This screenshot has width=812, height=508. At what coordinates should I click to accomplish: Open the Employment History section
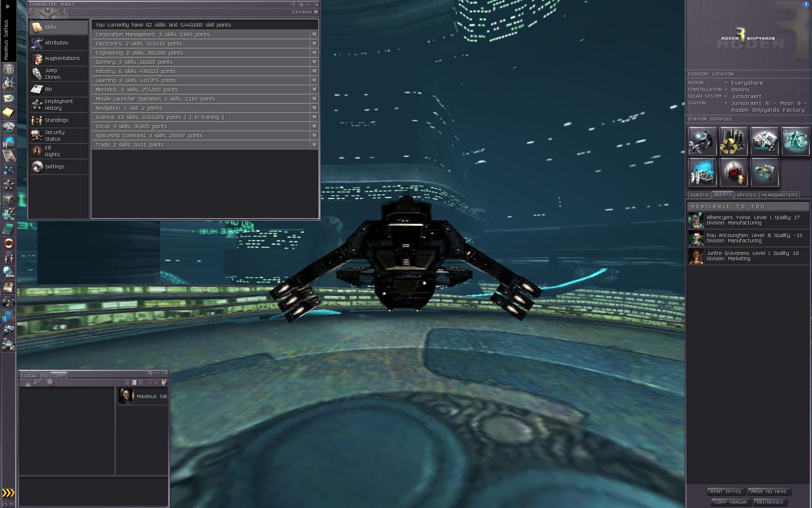[59, 105]
